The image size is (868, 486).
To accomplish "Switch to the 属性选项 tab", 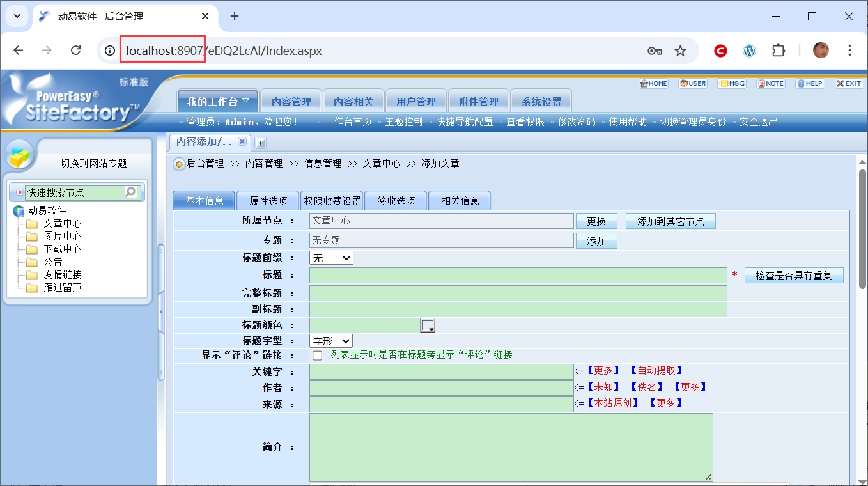I will [268, 201].
